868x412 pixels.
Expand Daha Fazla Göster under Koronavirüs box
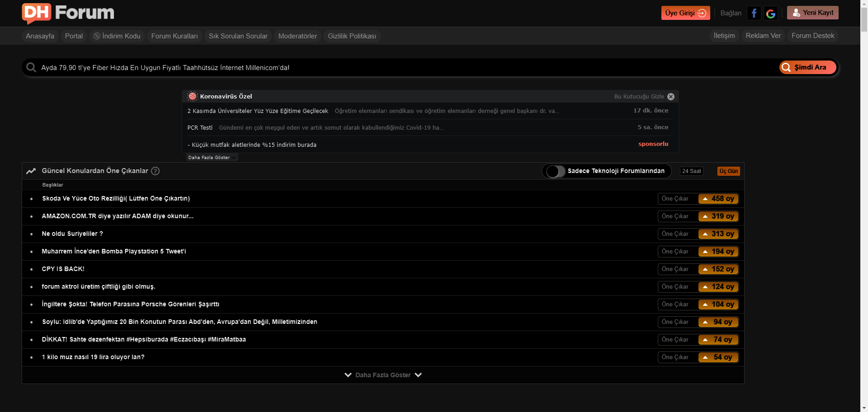coord(211,157)
